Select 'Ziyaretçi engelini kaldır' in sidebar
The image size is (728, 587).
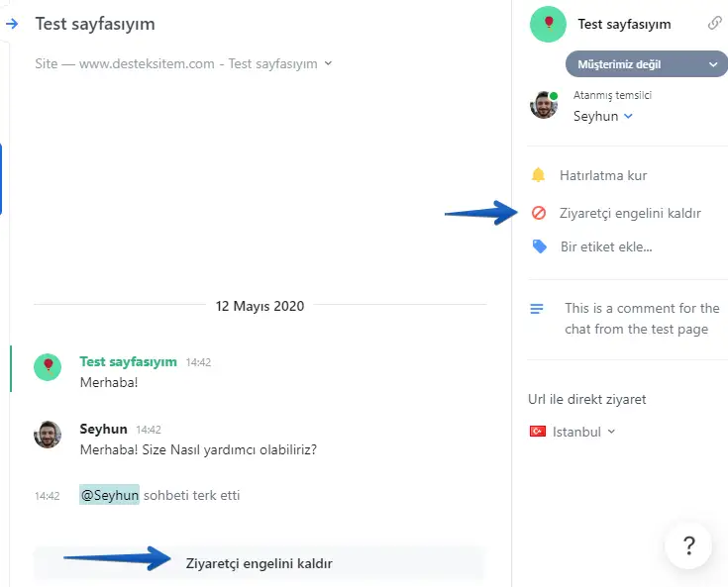coord(630,213)
